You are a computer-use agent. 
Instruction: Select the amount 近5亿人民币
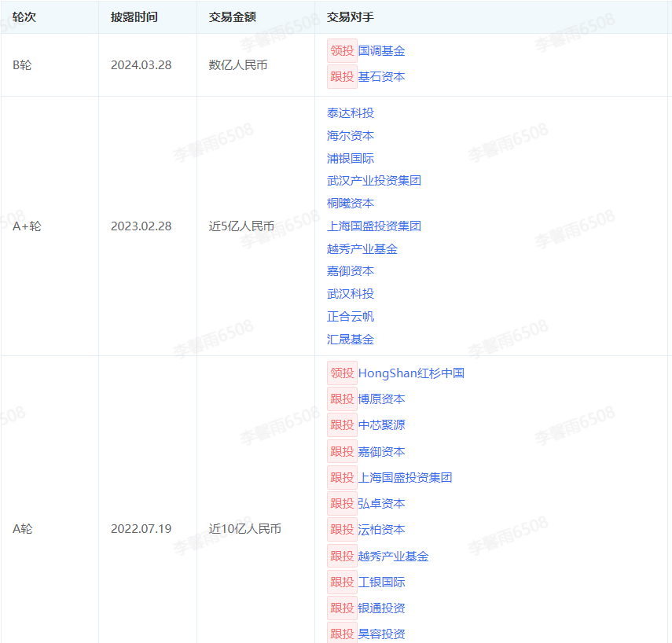241,226
